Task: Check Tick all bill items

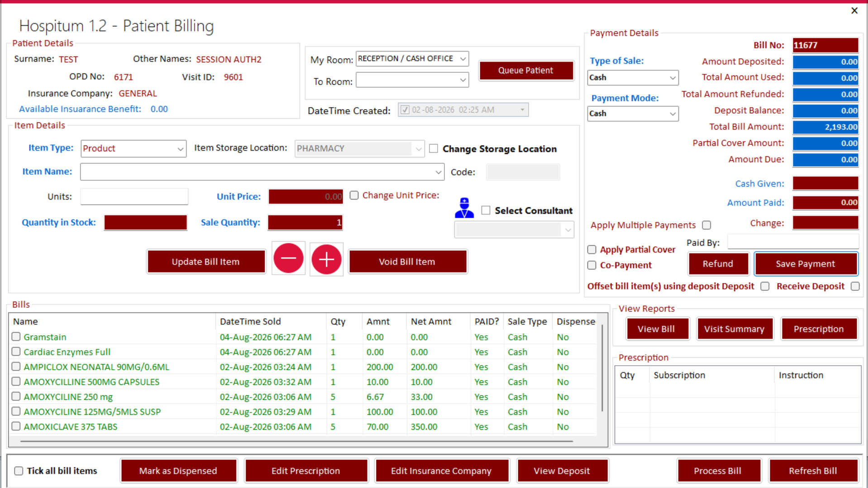Action: pyautogui.click(x=19, y=471)
